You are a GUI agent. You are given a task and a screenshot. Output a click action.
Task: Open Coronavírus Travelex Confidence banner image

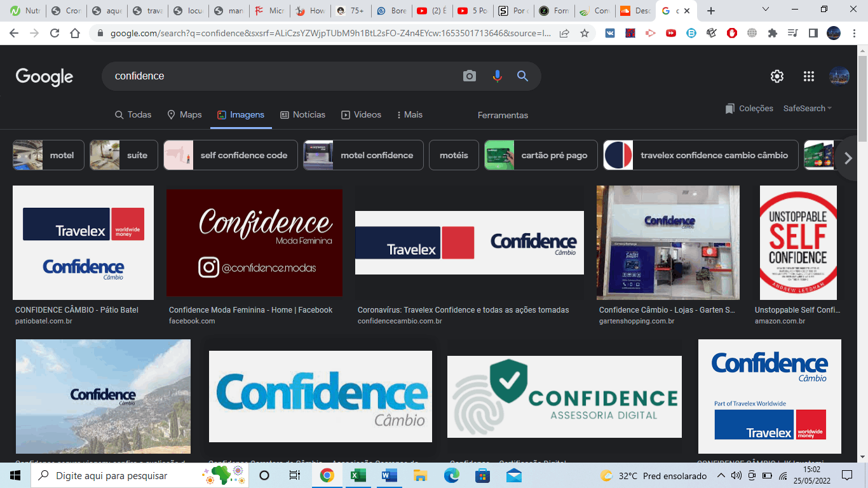coord(470,243)
